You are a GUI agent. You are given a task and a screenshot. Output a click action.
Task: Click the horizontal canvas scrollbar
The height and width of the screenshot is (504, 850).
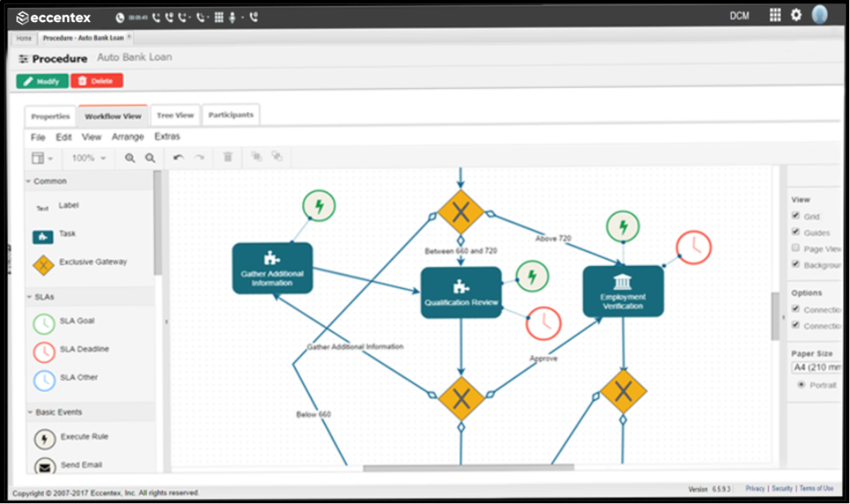point(468,468)
